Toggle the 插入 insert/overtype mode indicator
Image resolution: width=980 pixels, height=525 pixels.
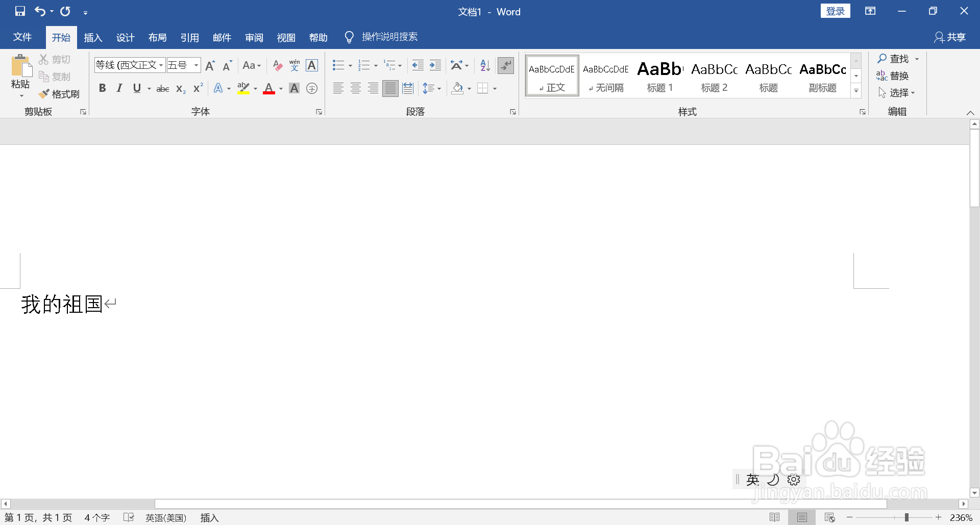tap(209, 518)
